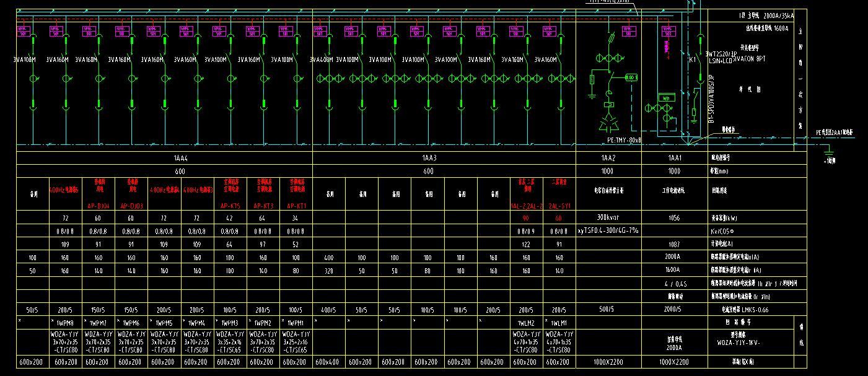Click the K1 contact label
The width and height of the screenshot is (868, 376).
pos(693,60)
